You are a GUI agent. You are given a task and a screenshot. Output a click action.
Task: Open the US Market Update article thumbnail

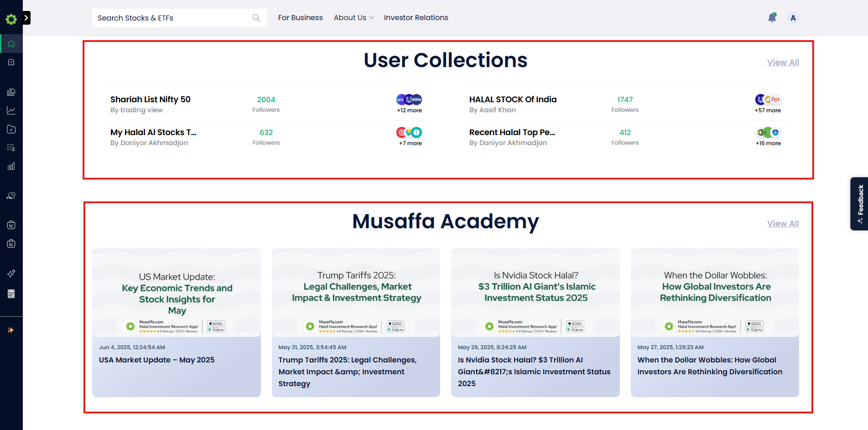(177, 293)
